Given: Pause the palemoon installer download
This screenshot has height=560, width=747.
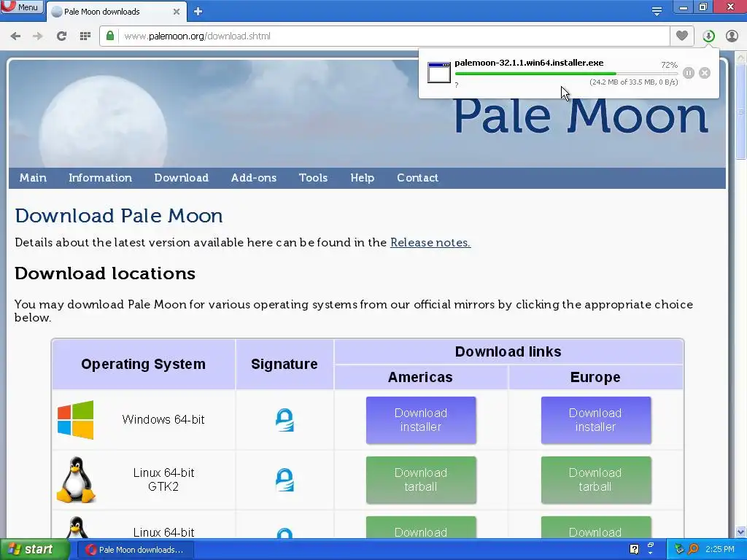Looking at the screenshot, I should [689, 73].
